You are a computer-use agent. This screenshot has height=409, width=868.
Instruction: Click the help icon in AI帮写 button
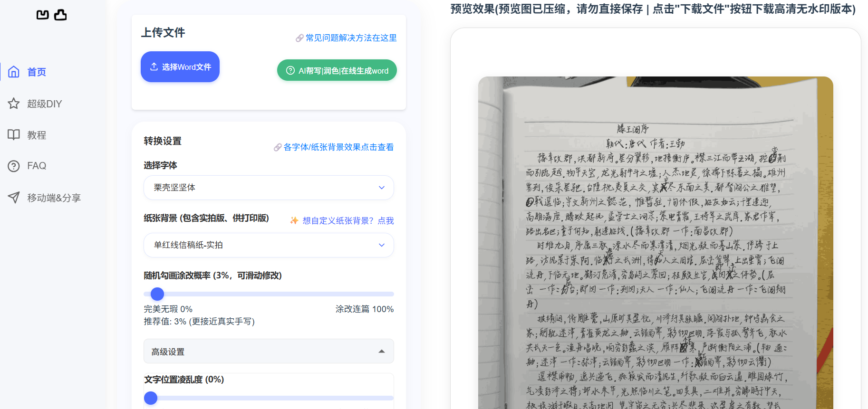290,70
